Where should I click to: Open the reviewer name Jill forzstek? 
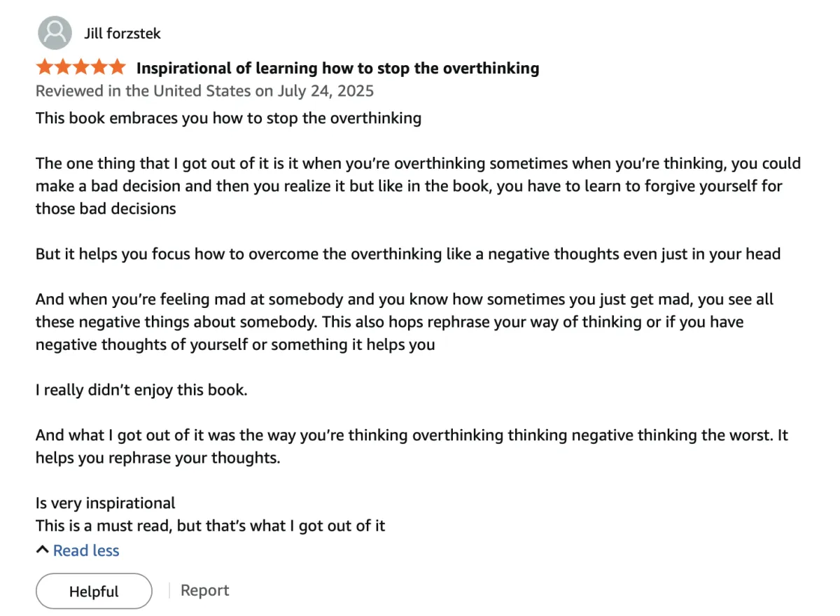(122, 34)
